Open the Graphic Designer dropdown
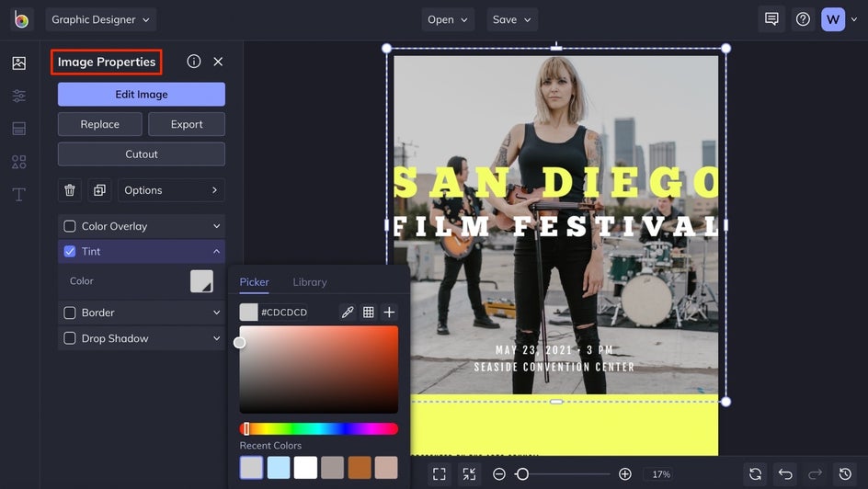The height and width of the screenshot is (489, 868). tap(101, 19)
